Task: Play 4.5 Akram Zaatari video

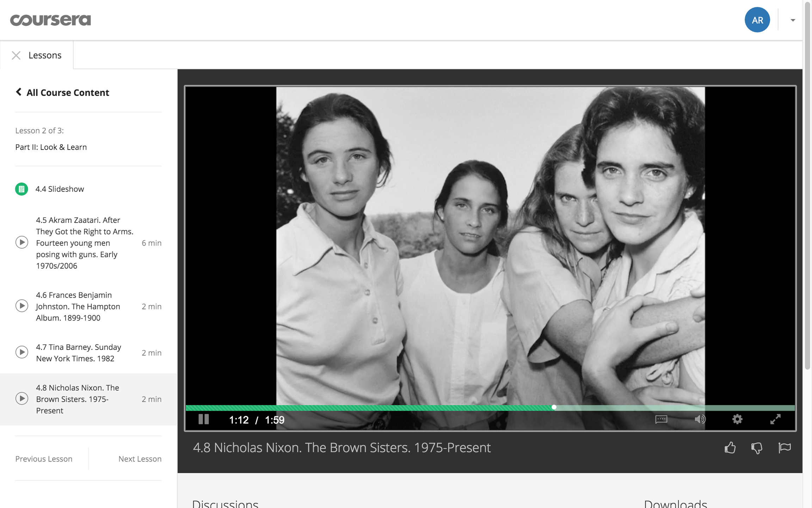Action: pos(22,243)
